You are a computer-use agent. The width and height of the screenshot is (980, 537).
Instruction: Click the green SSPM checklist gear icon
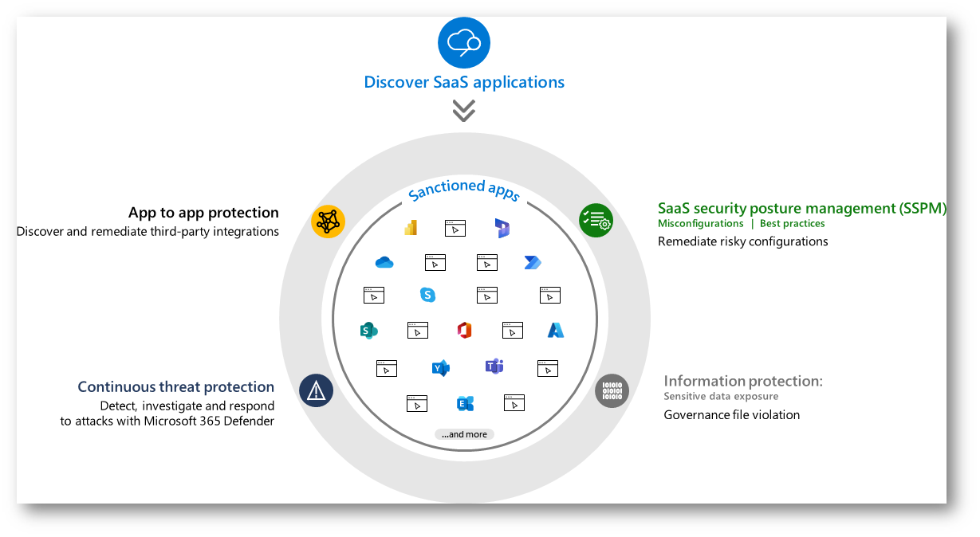[596, 221]
